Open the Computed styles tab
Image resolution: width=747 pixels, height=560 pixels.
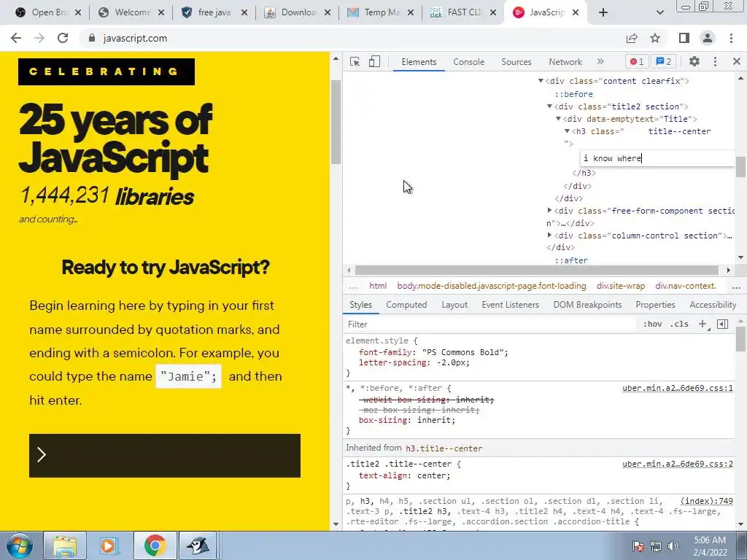[x=406, y=305]
